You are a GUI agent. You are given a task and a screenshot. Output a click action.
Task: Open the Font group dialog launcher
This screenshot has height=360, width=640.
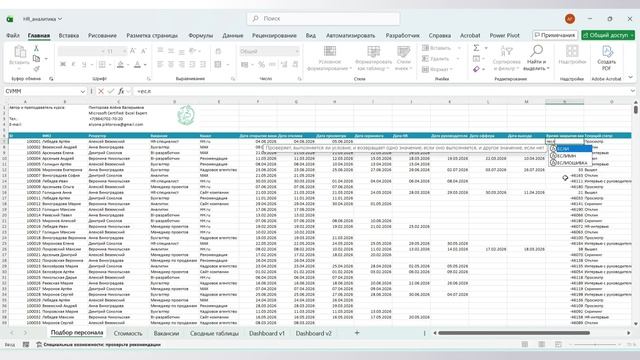149,79
